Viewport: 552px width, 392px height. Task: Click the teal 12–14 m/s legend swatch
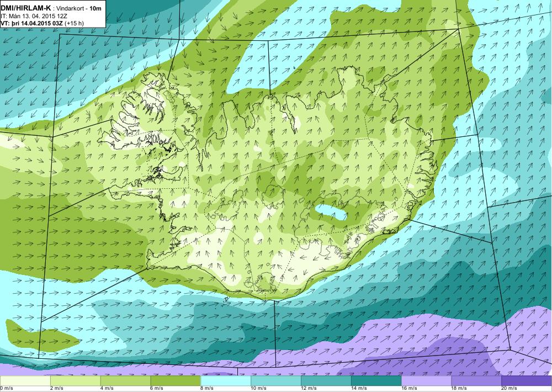[x=326, y=381]
